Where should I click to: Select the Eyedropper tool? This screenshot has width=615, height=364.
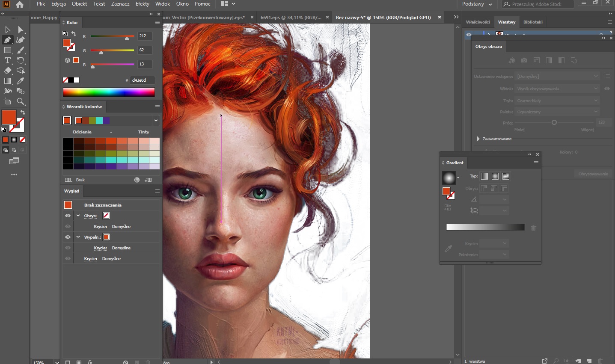point(20,81)
